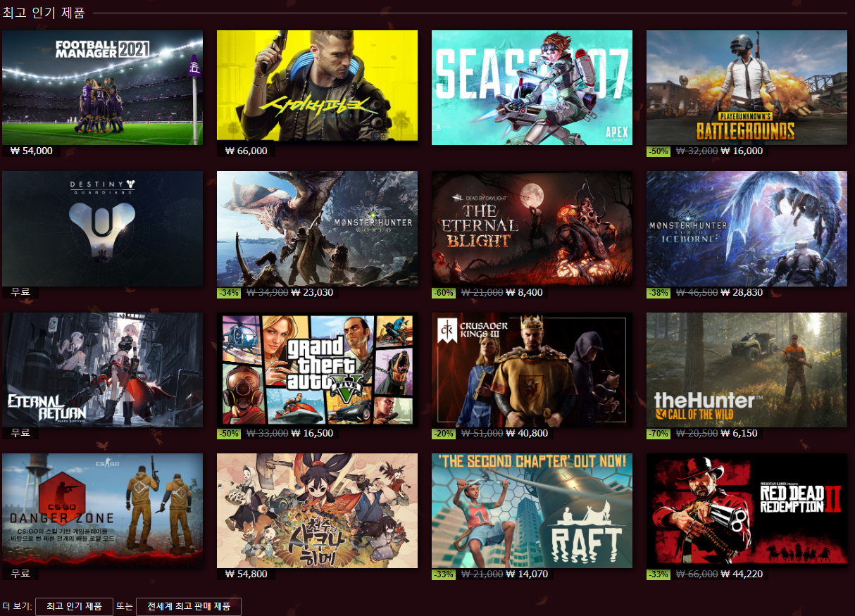Click the ₩ 54,000 Football Manager price

click(x=32, y=151)
